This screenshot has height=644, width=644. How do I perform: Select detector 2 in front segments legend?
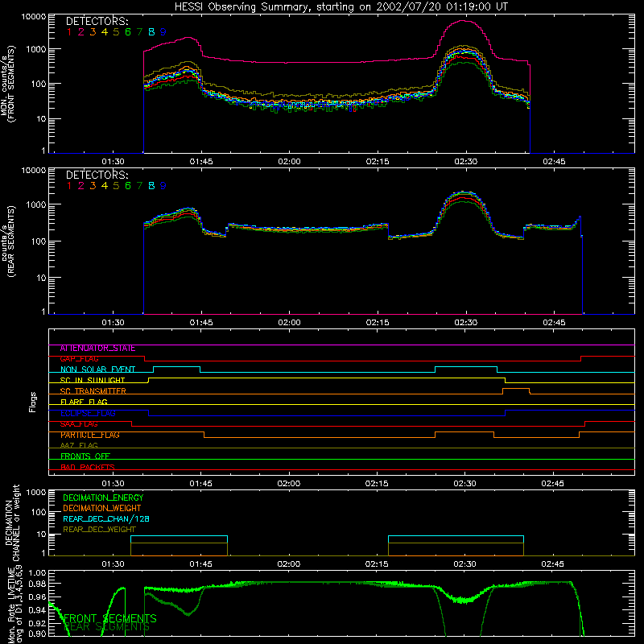[81, 32]
